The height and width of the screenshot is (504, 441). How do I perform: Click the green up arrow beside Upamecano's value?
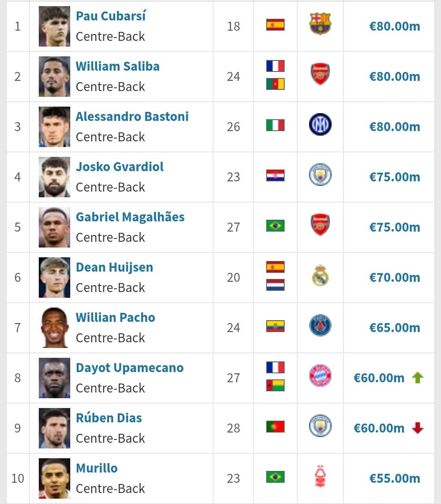[x=417, y=378]
